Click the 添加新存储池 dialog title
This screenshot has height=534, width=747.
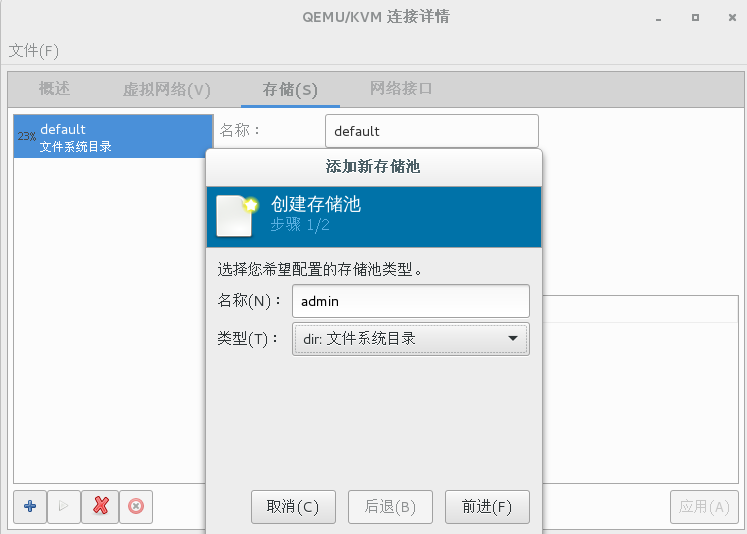pos(373,166)
